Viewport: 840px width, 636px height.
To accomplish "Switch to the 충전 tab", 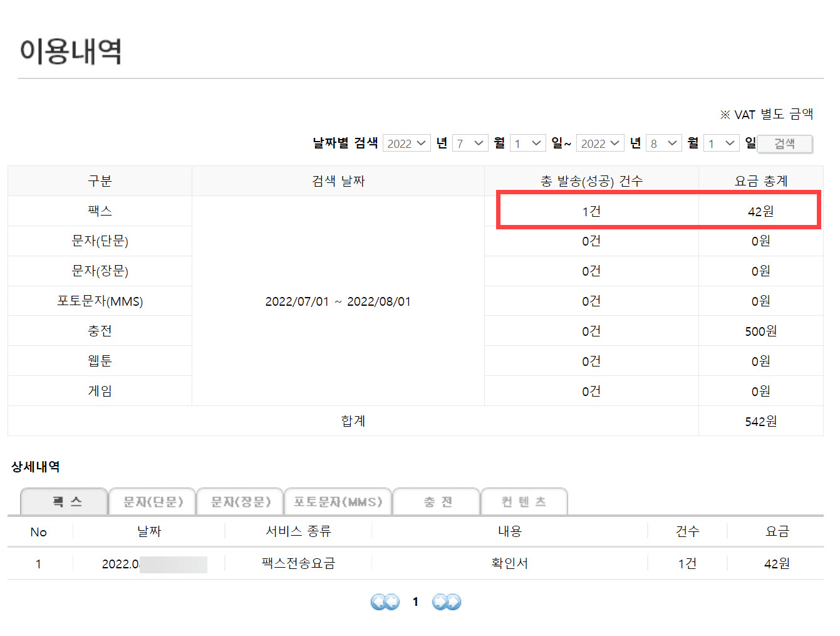I will [x=436, y=501].
